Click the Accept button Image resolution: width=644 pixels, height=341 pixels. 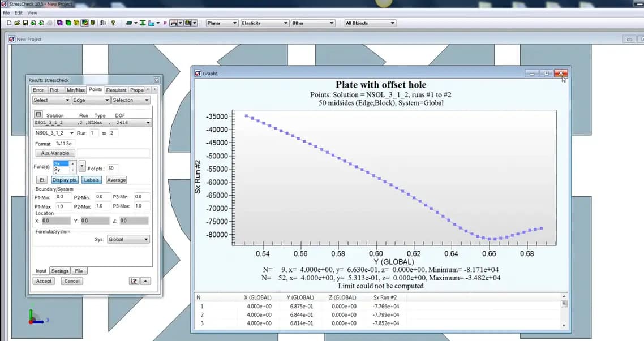point(44,280)
